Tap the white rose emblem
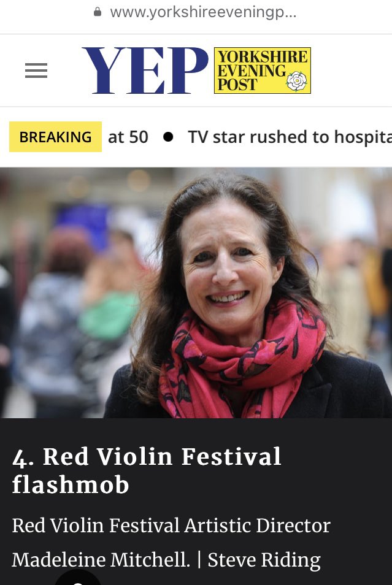 (x=297, y=81)
